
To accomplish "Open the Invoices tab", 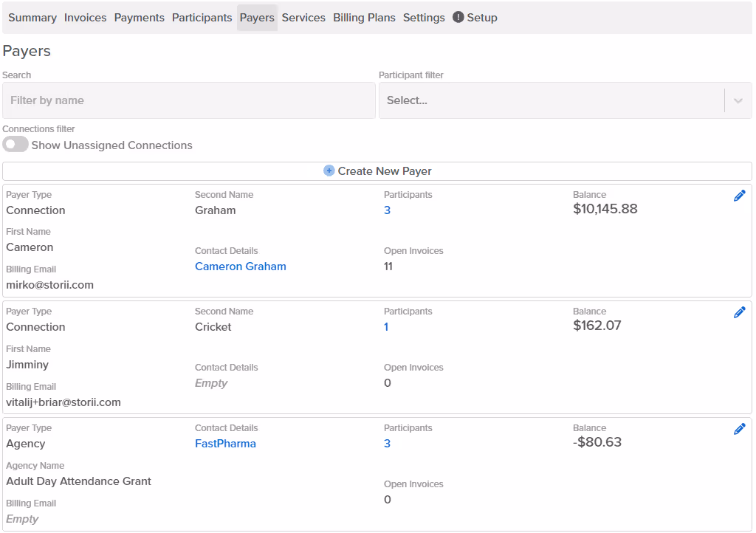I will click(86, 18).
